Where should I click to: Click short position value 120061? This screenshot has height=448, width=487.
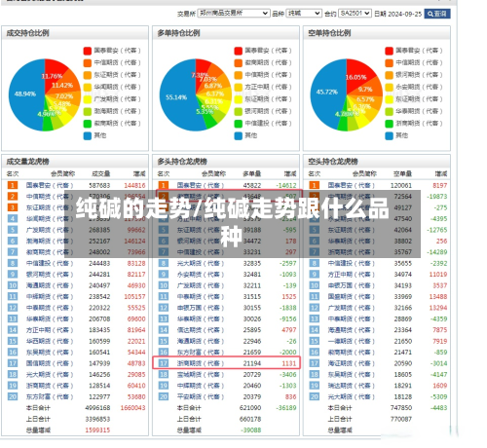point(401,185)
